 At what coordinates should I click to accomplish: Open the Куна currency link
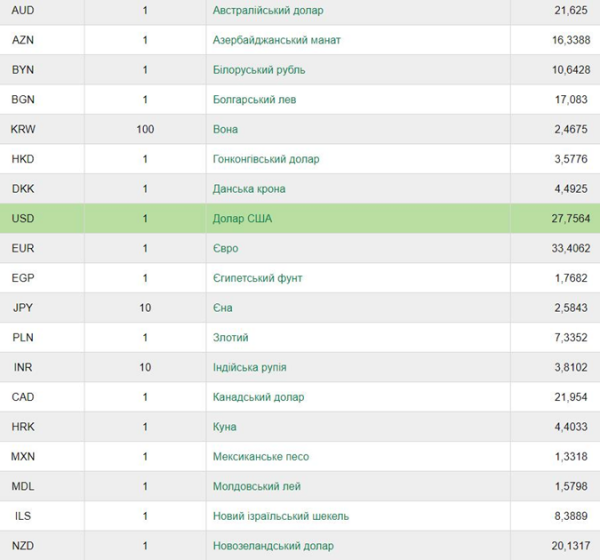pos(224,427)
